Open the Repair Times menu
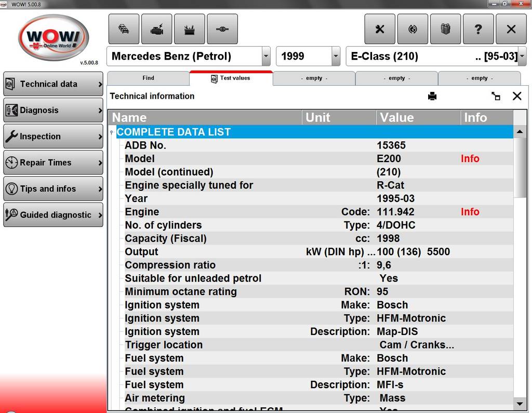 54,162
